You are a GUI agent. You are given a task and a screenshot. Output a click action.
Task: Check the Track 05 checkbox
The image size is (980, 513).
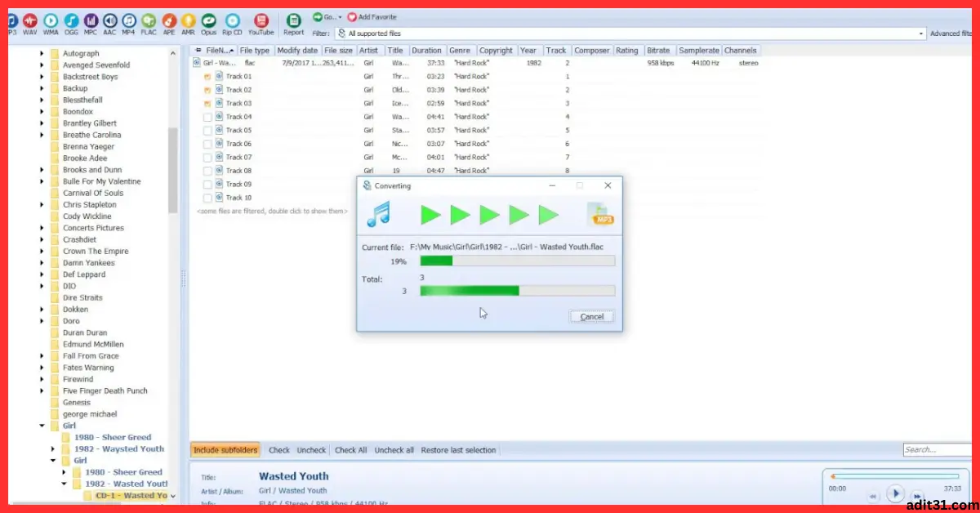point(207,131)
